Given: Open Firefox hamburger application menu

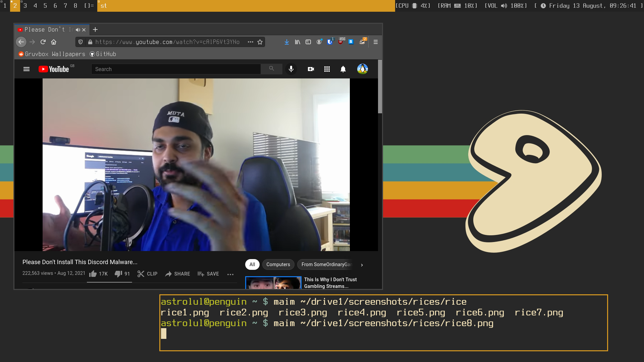Looking at the screenshot, I should pos(376,42).
